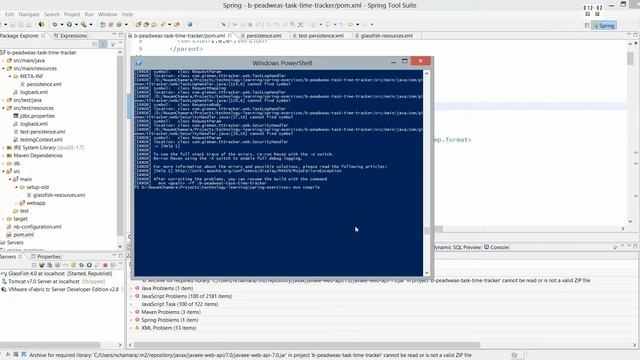The height and width of the screenshot is (360, 640).
Task: Collapse the setup-old folder
Action: (x=16, y=187)
